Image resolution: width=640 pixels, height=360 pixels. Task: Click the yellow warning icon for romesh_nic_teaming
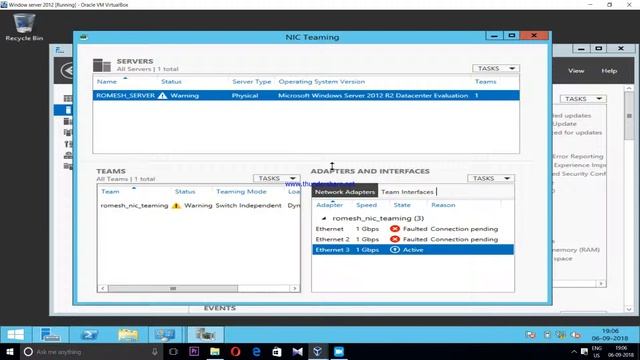pyautogui.click(x=176, y=205)
